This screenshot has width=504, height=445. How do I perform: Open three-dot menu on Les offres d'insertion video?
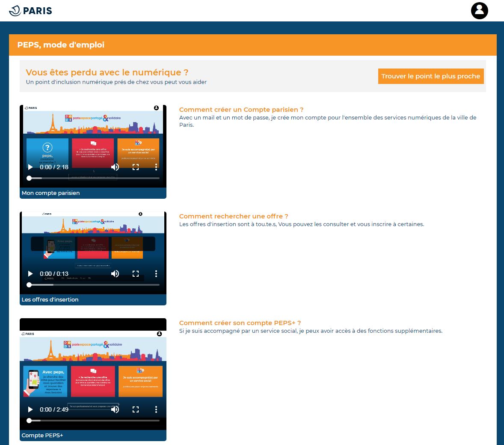point(156,274)
